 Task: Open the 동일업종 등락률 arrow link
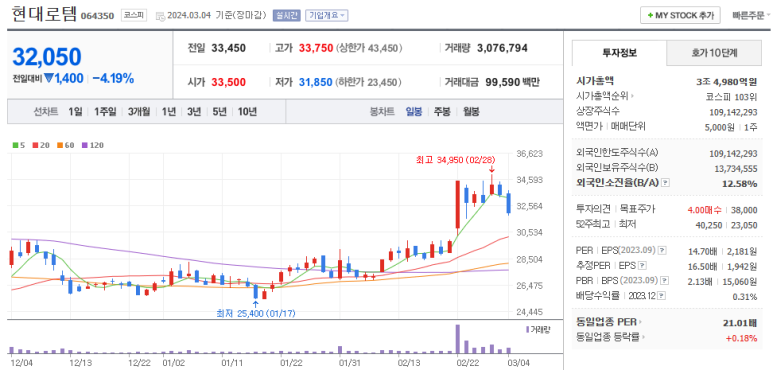pyautogui.click(x=611, y=337)
